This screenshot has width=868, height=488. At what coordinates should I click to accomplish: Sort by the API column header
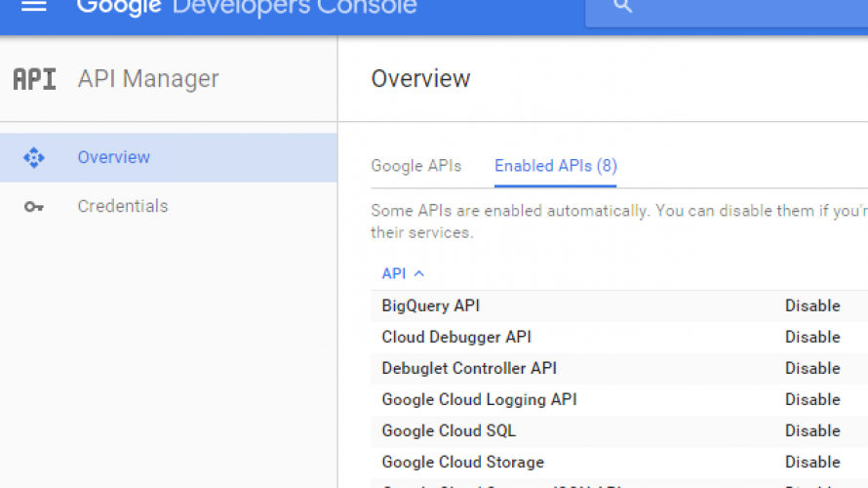point(394,273)
